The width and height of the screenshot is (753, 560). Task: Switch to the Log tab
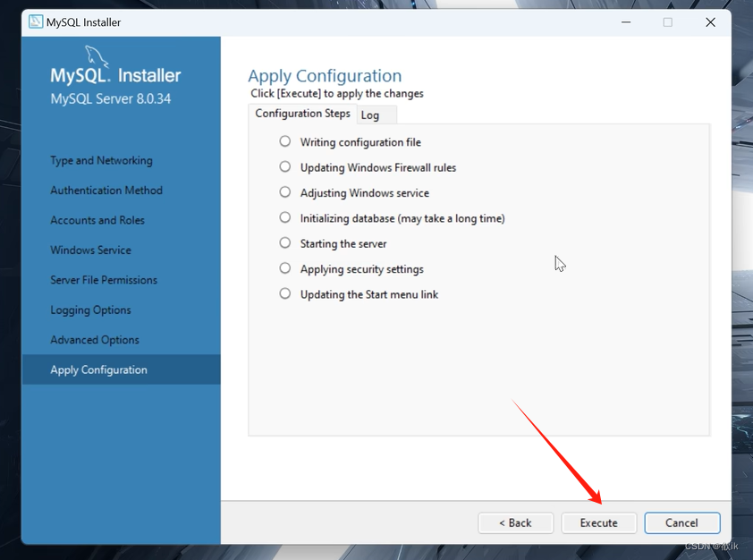(x=377, y=115)
